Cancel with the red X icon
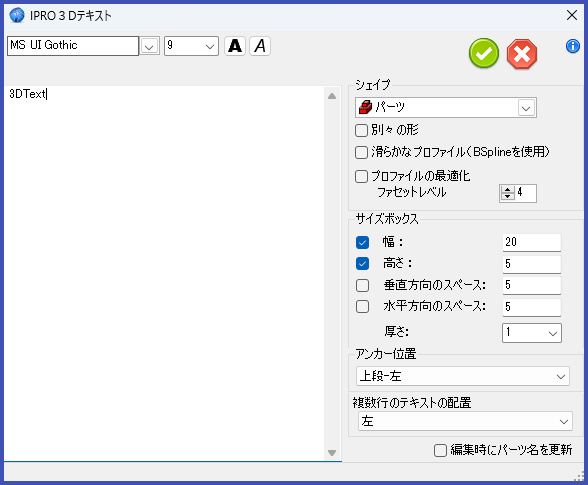Screen dimensions: 588x485 (x=522, y=54)
